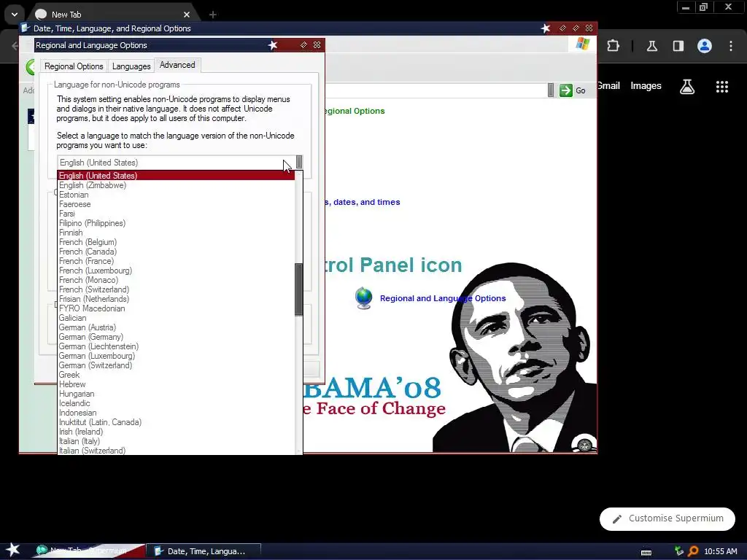Select Faeroese language option

pyautogui.click(x=176, y=204)
